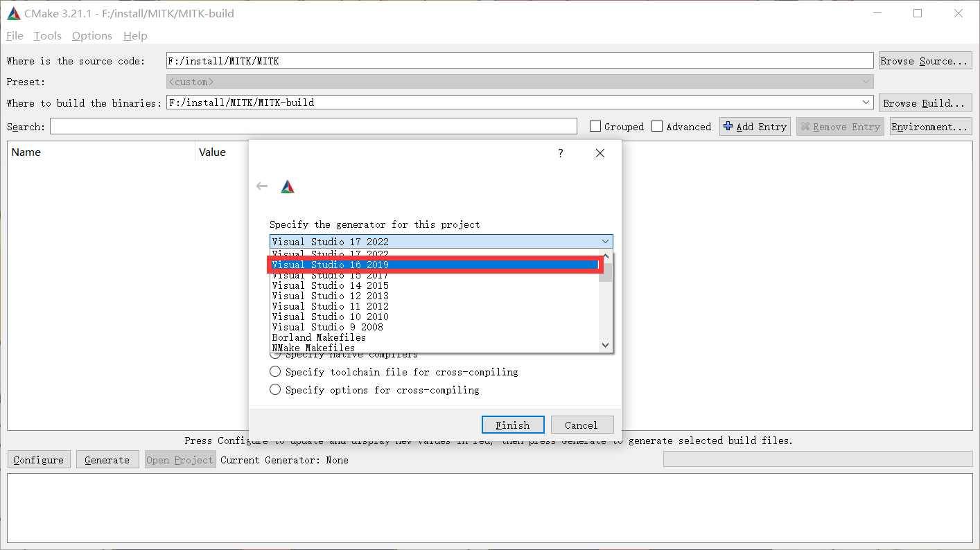Viewport: 980px width, 550px height.
Task: Select Specify options for cross-compiling
Action: [x=374, y=390]
